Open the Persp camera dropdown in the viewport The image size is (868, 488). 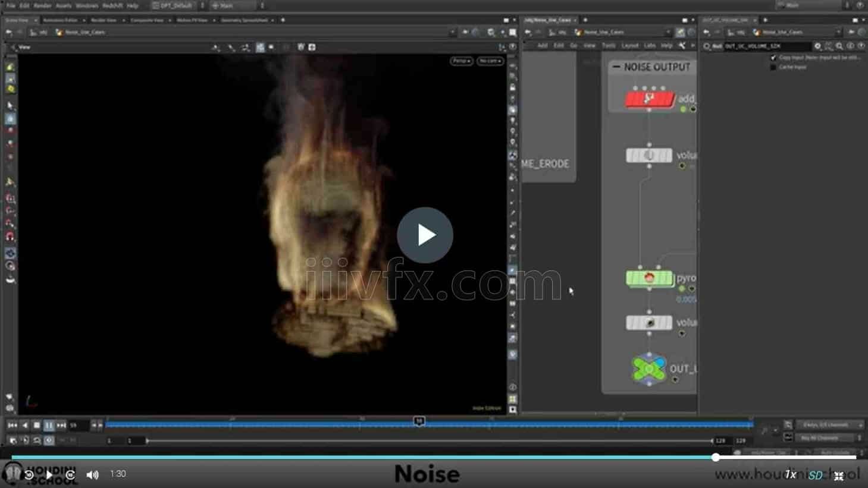pyautogui.click(x=460, y=61)
